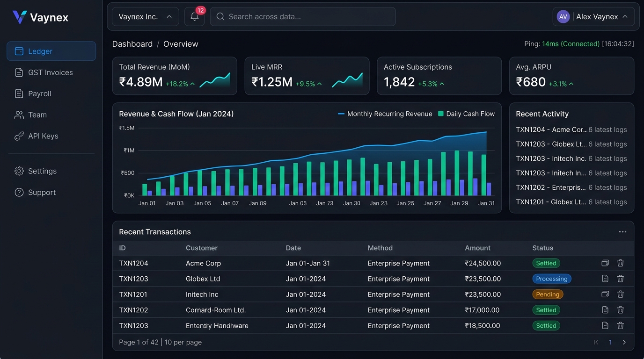
Task: Click the search across data field
Action: coord(303,17)
